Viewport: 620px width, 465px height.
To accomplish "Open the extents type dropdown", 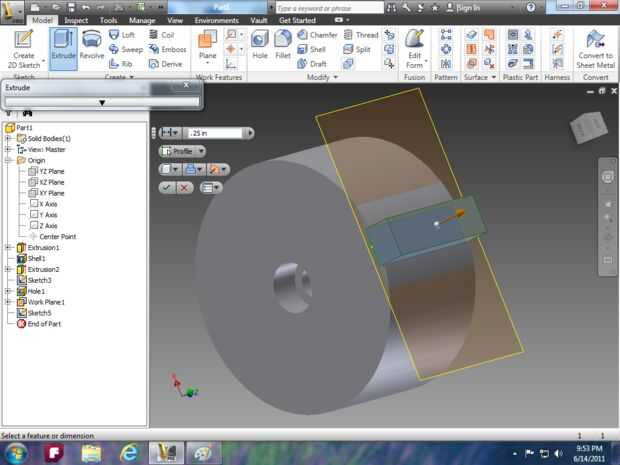I will [170, 133].
